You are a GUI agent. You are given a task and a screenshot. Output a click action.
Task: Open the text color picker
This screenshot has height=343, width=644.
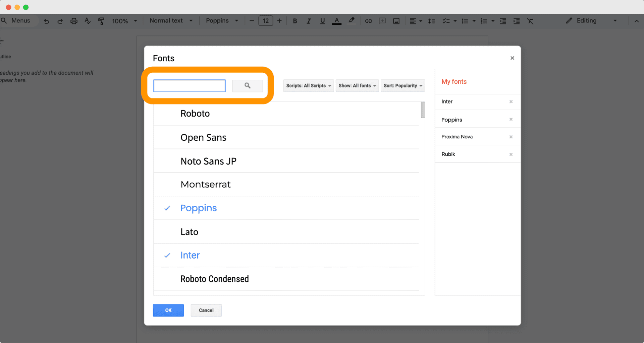click(337, 21)
